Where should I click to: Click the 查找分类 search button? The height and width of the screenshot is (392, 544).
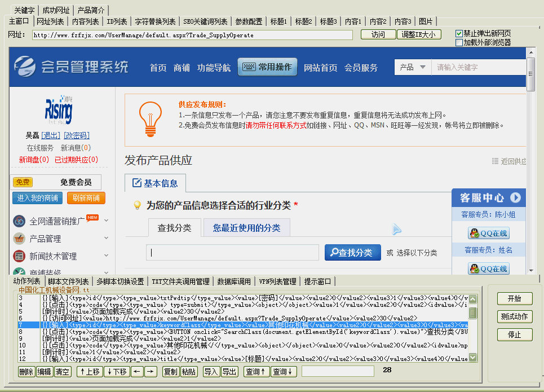(353, 253)
